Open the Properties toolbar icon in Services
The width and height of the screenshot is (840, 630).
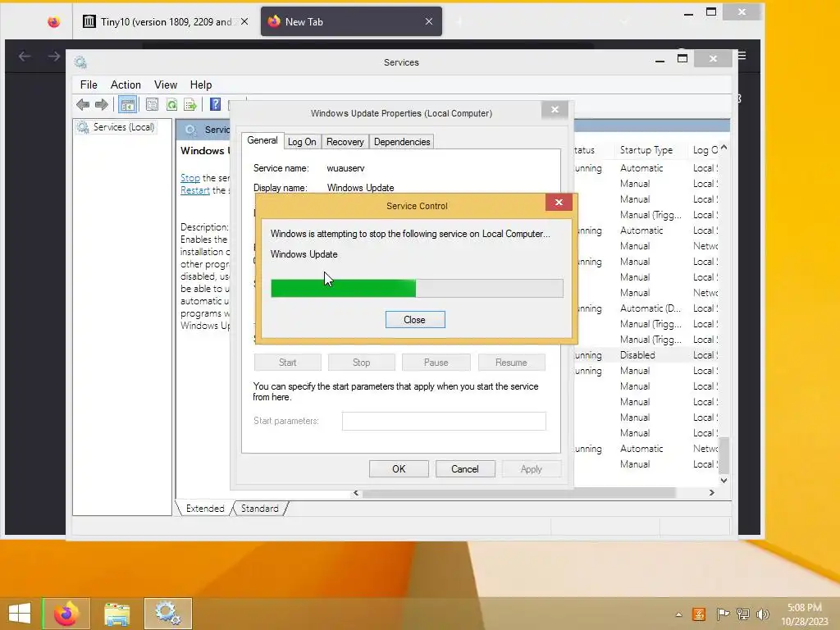click(x=152, y=104)
